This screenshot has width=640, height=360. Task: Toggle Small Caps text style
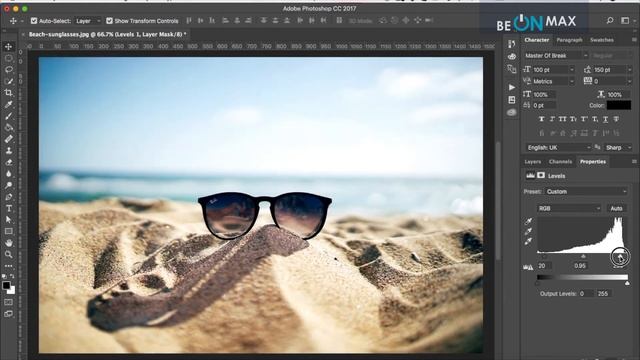point(573,119)
